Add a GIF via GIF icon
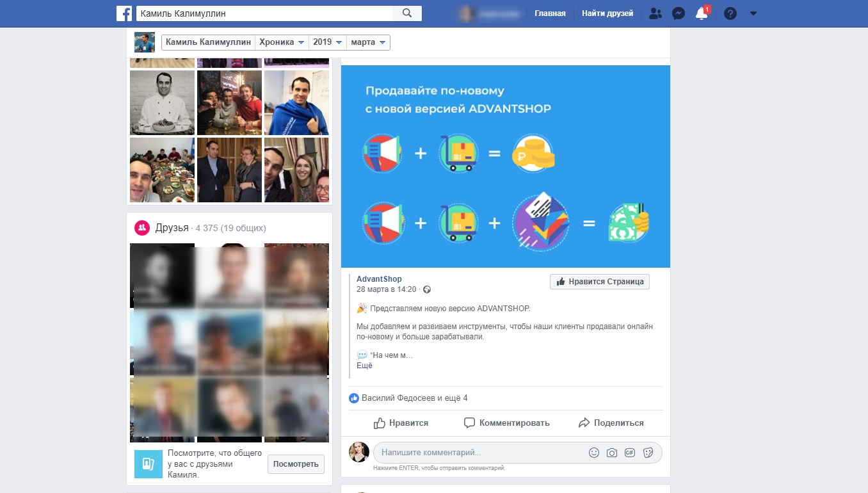The width and height of the screenshot is (868, 493). tap(630, 453)
